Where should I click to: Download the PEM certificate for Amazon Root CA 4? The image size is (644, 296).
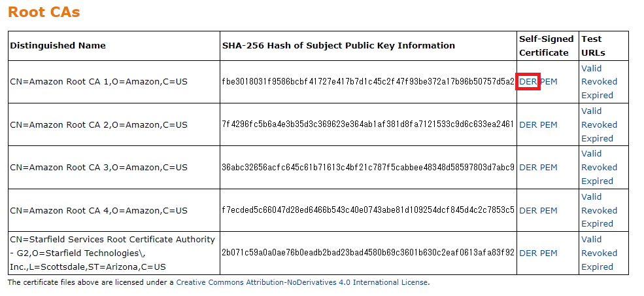(549, 210)
